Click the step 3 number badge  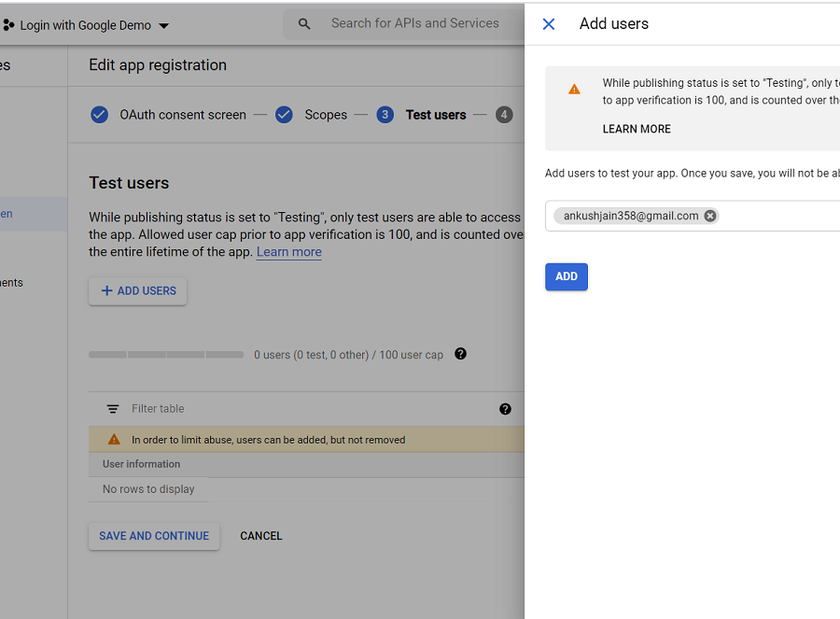point(385,115)
